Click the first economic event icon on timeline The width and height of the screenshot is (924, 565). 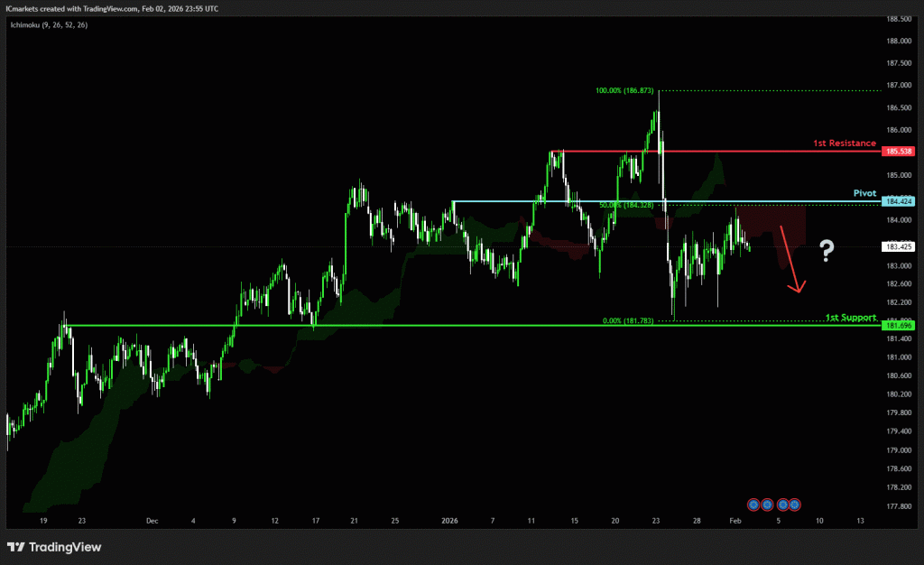[x=754, y=504]
